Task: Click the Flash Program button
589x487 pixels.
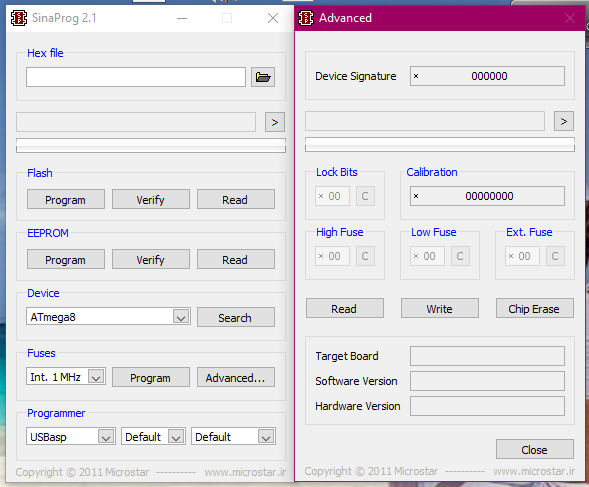Action: (66, 200)
